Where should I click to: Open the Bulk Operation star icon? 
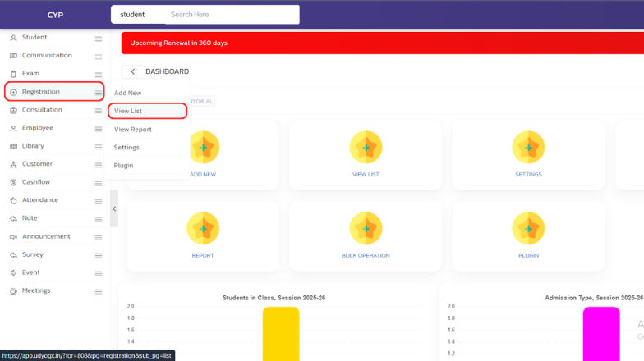(x=366, y=228)
